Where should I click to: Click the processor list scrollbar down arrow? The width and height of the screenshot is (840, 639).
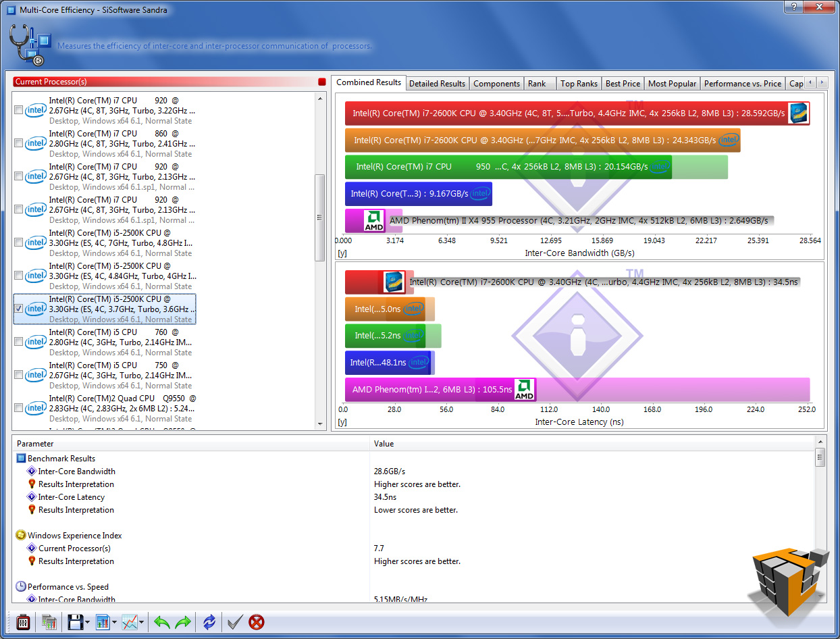(320, 424)
